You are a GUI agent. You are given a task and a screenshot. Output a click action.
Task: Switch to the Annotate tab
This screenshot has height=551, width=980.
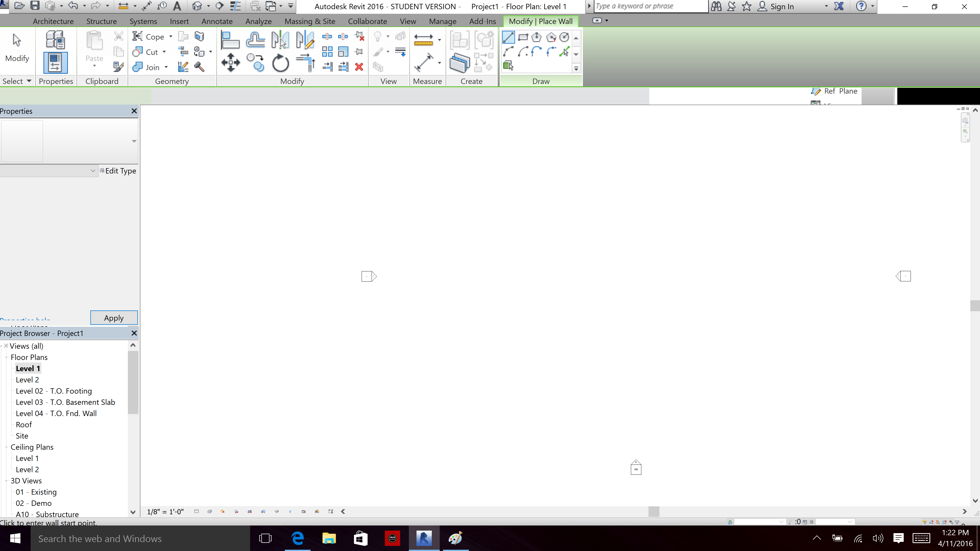217,21
